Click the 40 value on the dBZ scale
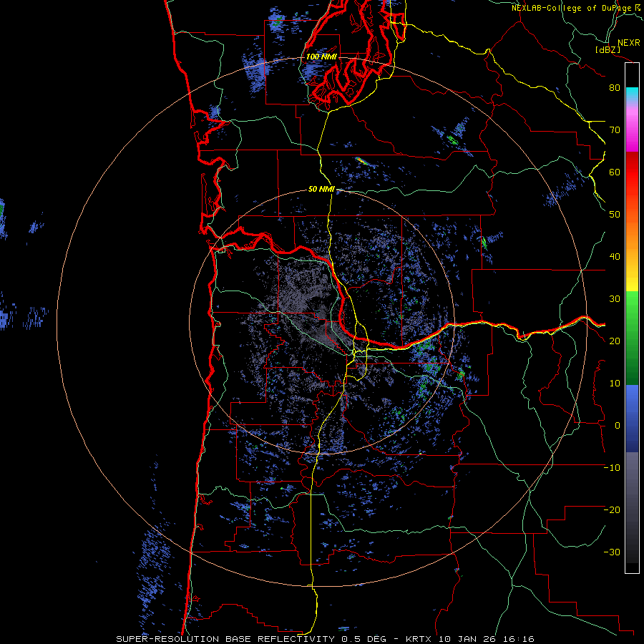The width and height of the screenshot is (644, 644). click(x=615, y=257)
